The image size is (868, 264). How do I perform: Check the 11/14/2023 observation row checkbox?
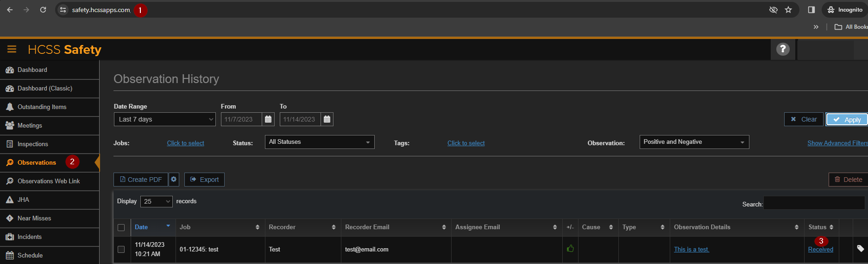[x=121, y=249]
